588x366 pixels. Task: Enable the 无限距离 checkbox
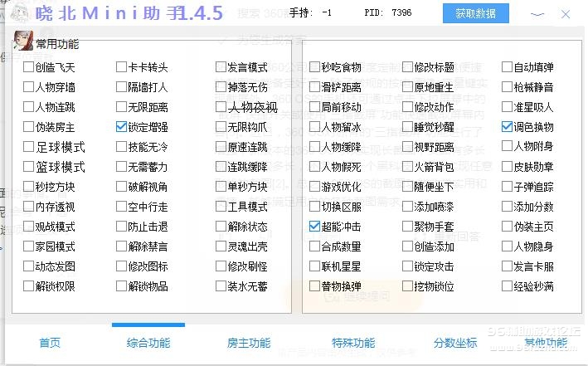122,107
